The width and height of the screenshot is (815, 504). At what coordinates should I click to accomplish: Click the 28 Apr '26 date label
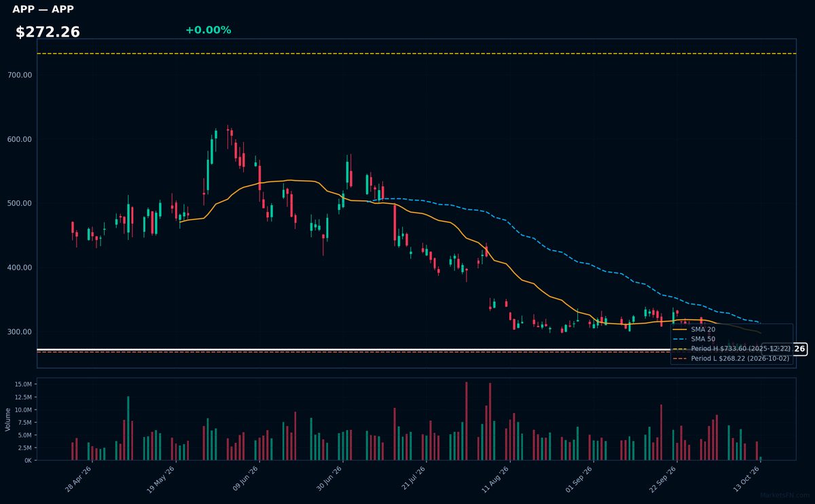point(79,479)
